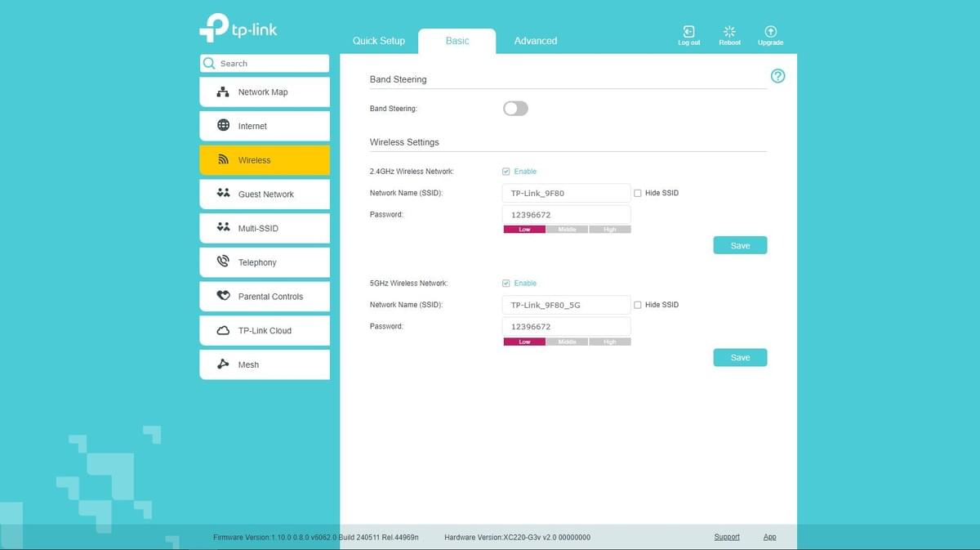Click the Log out label
The width and height of the screenshot is (980, 550).
[x=689, y=42]
